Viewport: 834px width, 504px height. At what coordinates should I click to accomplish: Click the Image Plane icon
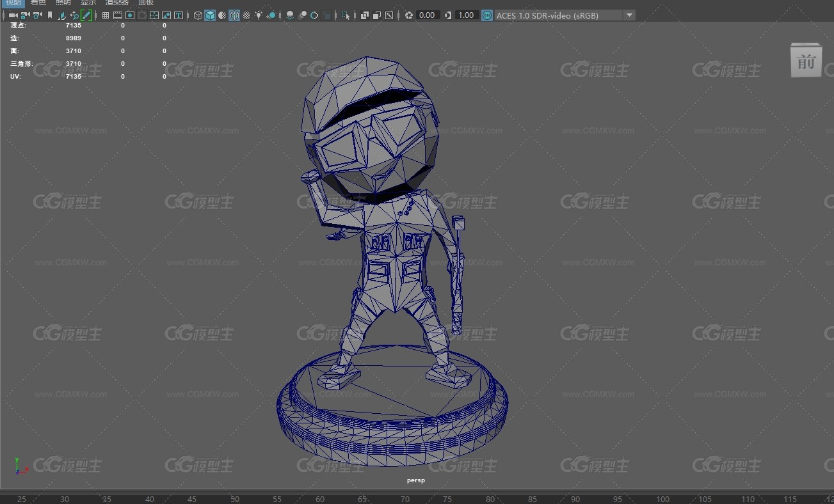62,15
